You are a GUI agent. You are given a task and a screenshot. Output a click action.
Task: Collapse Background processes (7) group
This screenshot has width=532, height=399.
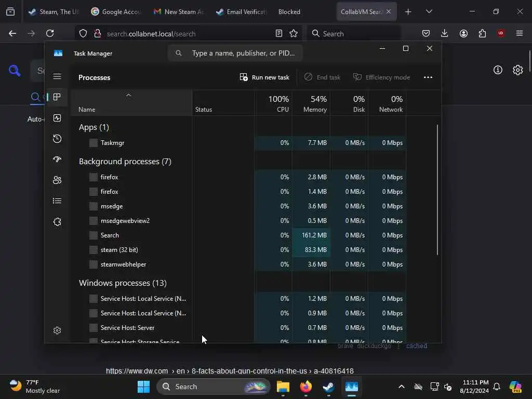[x=125, y=162]
